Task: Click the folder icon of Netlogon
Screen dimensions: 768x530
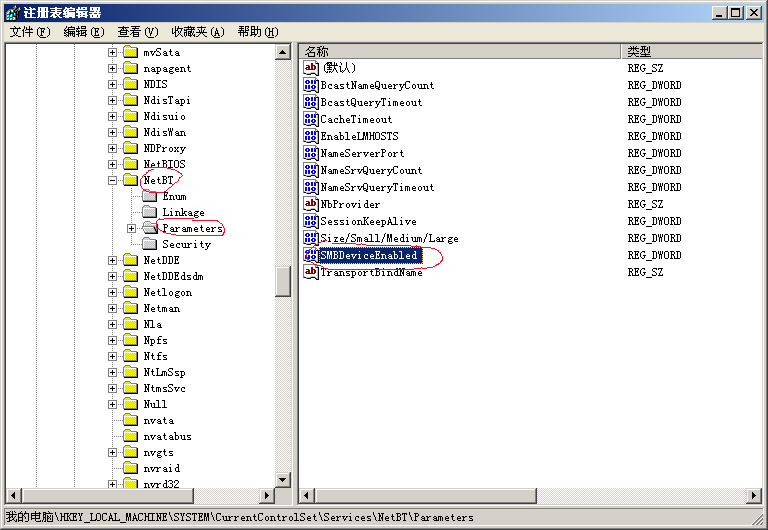Action: 130,292
